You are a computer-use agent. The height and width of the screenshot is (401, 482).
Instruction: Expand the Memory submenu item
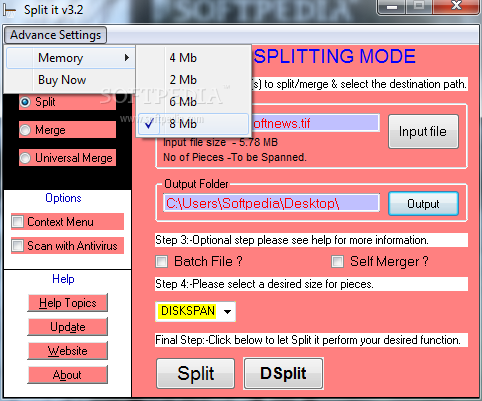coord(71,58)
